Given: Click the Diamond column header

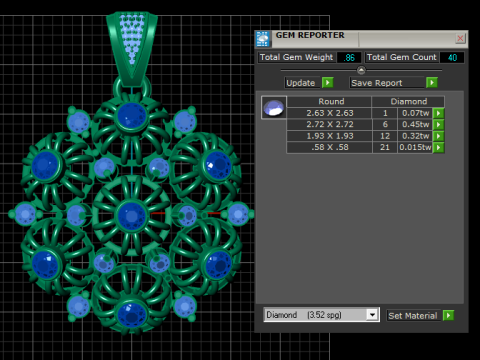Looking at the screenshot, I should coord(408,102).
